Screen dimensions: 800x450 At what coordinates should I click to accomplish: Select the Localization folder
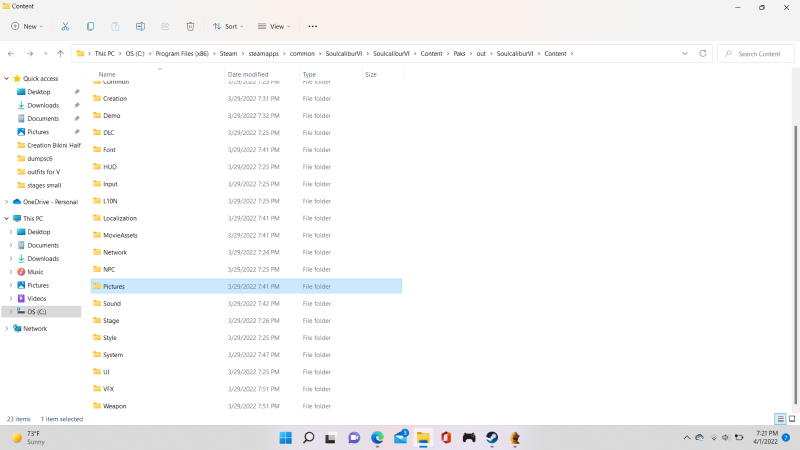(x=120, y=218)
